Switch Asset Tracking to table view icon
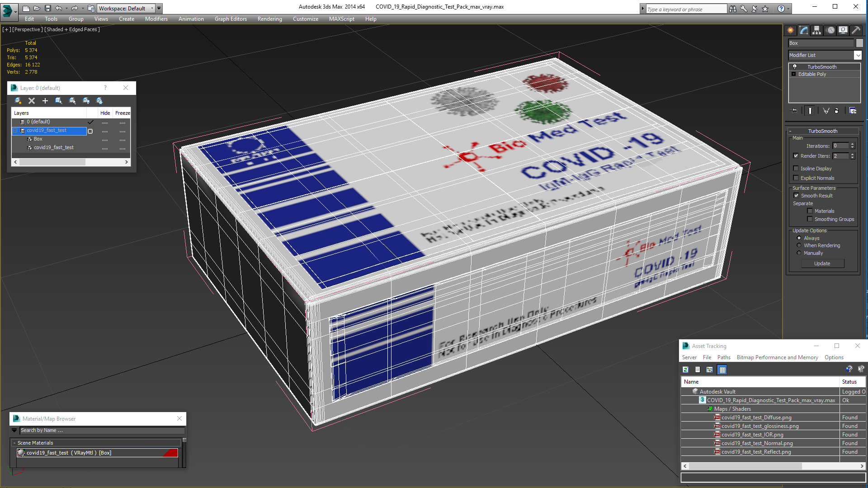The image size is (868, 488). [x=722, y=370]
